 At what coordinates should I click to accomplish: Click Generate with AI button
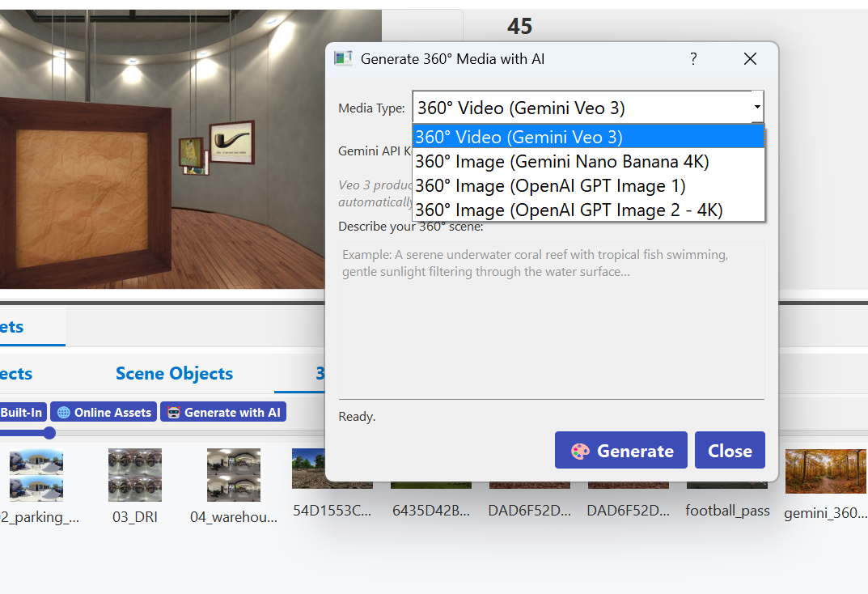pyautogui.click(x=223, y=412)
